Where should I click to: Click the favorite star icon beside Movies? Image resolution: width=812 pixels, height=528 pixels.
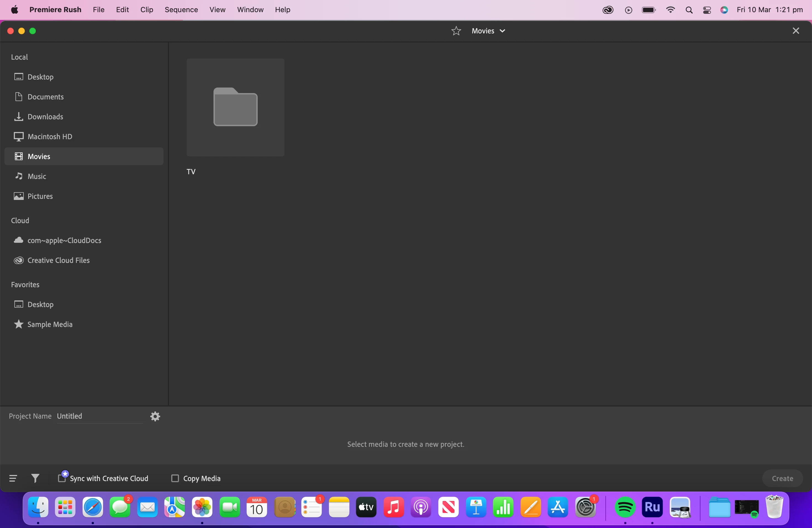pyautogui.click(x=456, y=31)
